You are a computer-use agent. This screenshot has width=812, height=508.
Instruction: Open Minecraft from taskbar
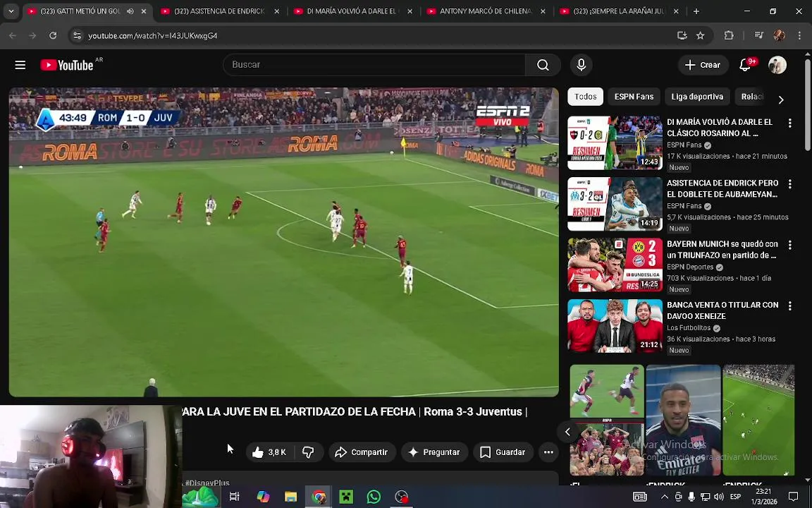[346, 497]
